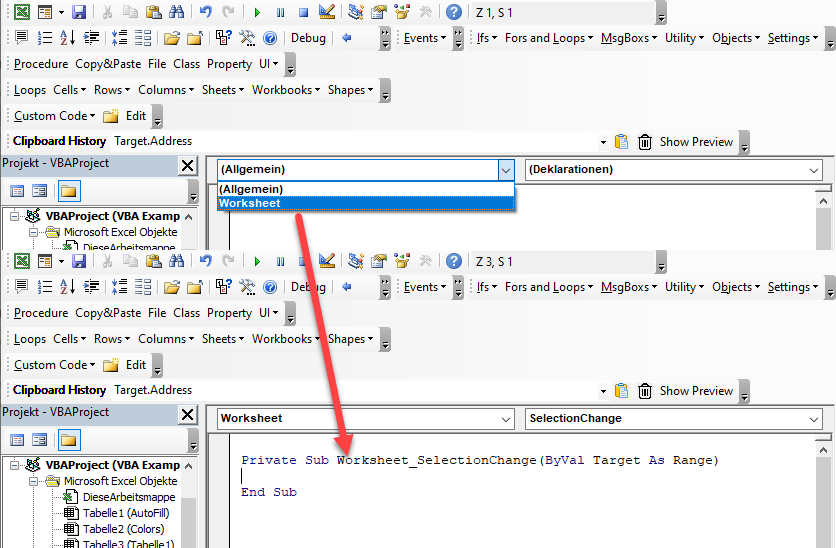Click the A-Z sort icon in lower toolbar
Image resolution: width=836 pixels, height=548 pixels.
pos(68,287)
